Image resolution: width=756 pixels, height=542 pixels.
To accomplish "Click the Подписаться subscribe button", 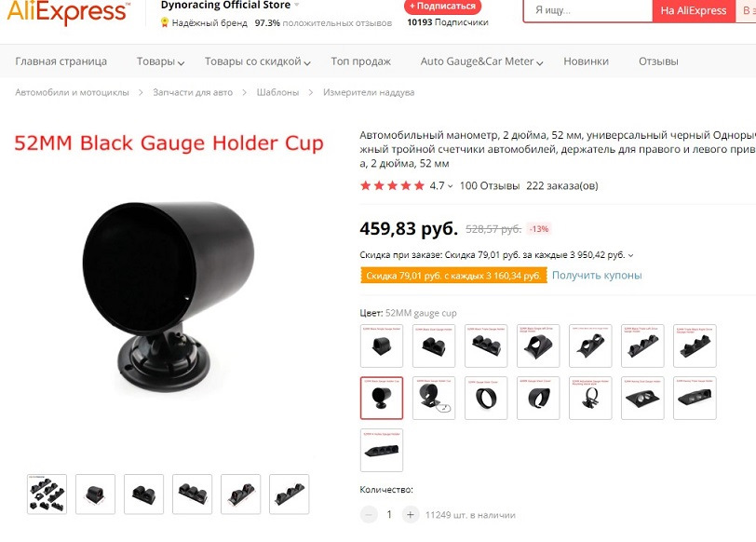I will point(442,7).
